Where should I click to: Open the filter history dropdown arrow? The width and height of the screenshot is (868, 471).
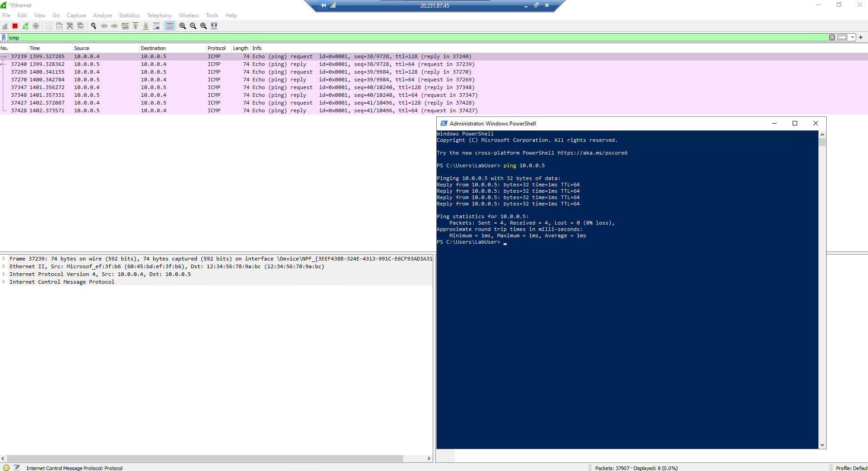pos(852,37)
